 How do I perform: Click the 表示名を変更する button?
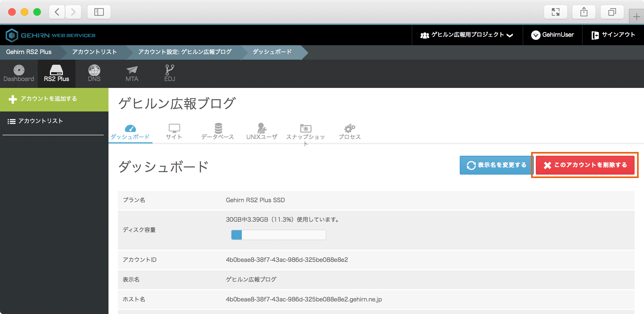tap(497, 165)
